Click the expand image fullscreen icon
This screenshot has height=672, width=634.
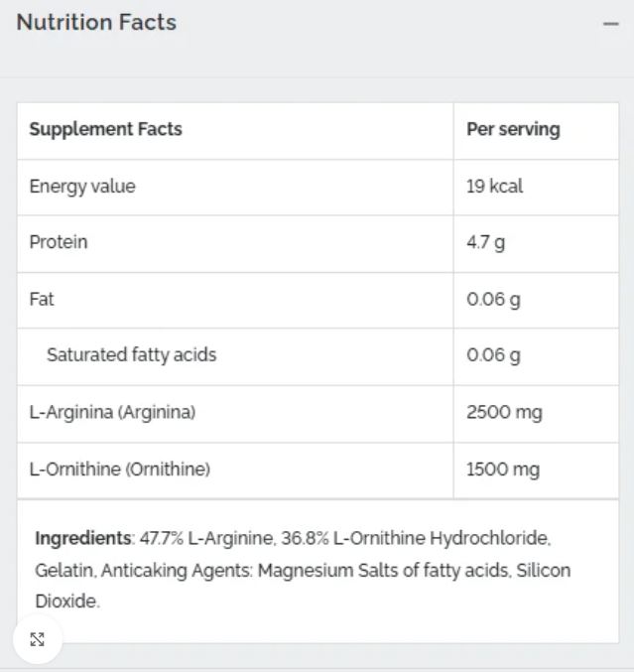tap(38, 639)
